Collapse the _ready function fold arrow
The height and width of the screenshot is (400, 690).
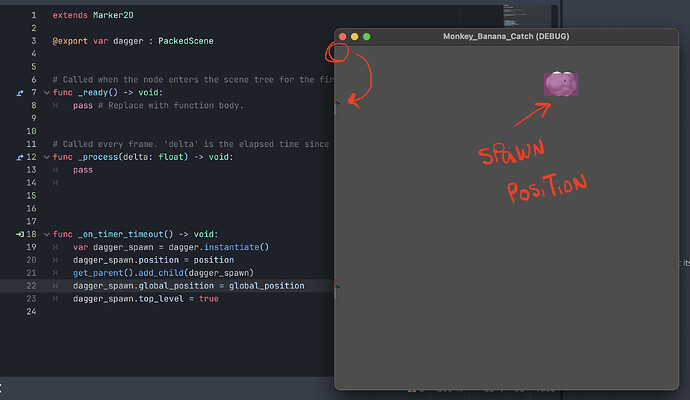click(x=47, y=92)
